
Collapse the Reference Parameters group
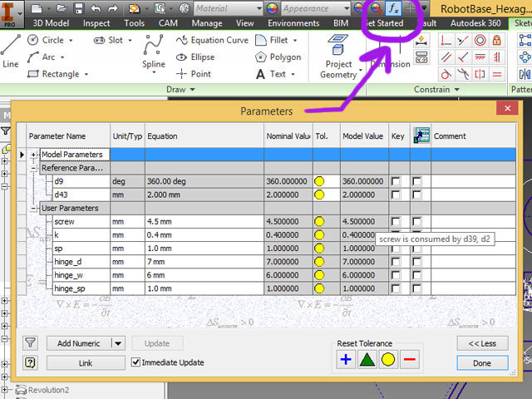(x=33, y=168)
